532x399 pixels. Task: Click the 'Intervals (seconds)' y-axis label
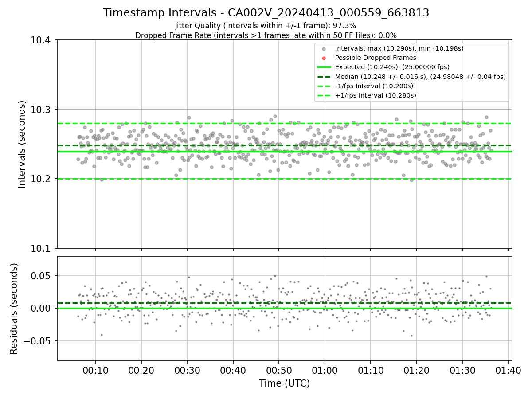(x=22, y=144)
